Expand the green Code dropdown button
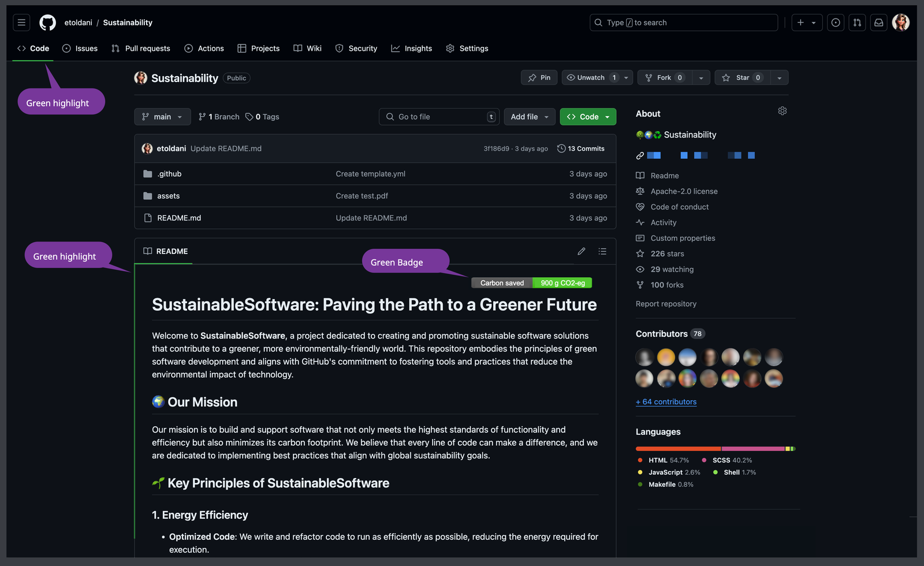This screenshot has width=924, height=566. point(588,117)
